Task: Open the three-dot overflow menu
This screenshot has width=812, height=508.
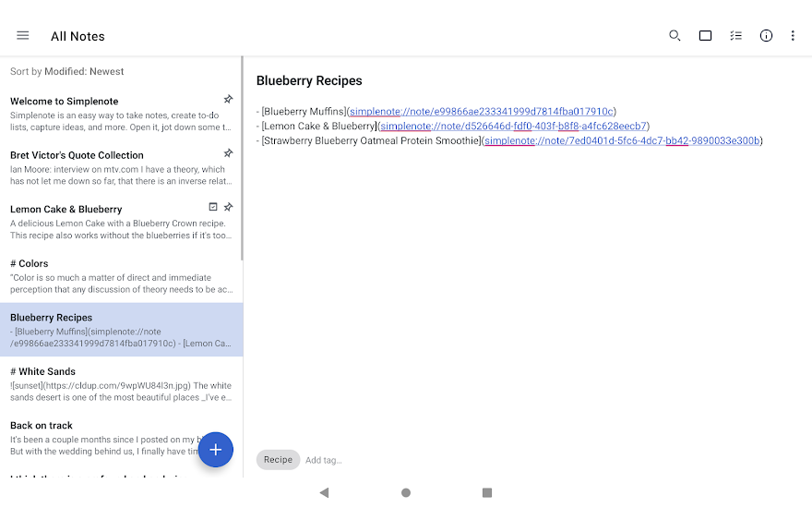Action: 793,35
